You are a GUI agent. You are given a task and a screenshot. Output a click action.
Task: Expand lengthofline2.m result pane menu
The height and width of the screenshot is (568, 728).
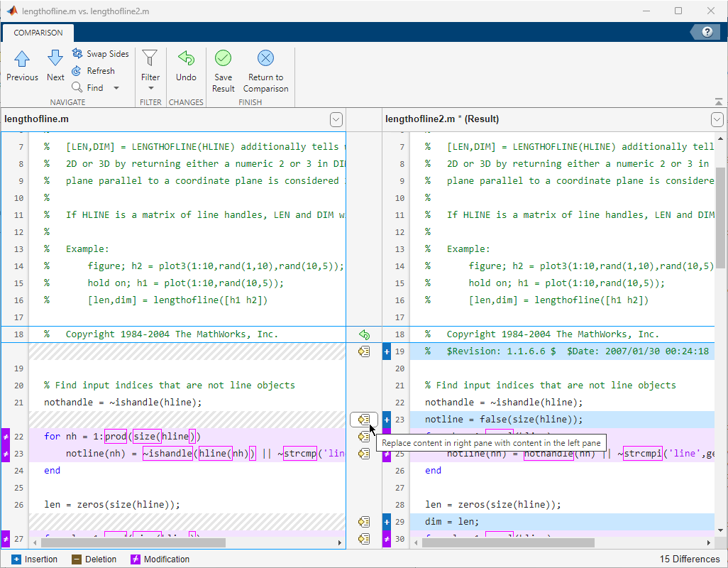coord(717,119)
